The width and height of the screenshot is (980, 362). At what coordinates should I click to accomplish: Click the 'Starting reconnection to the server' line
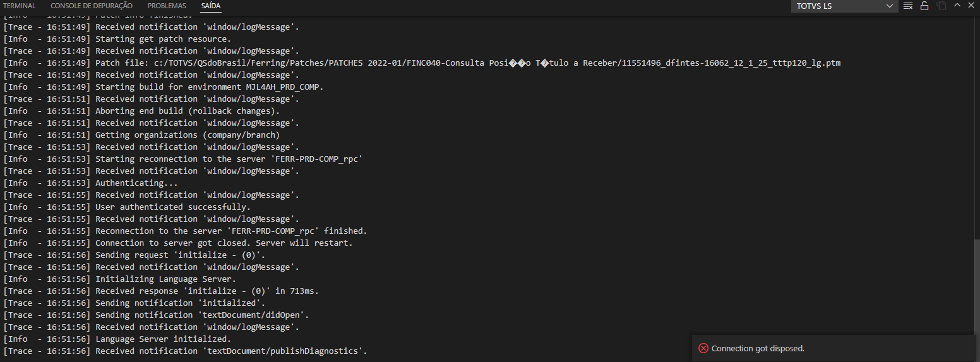point(183,159)
